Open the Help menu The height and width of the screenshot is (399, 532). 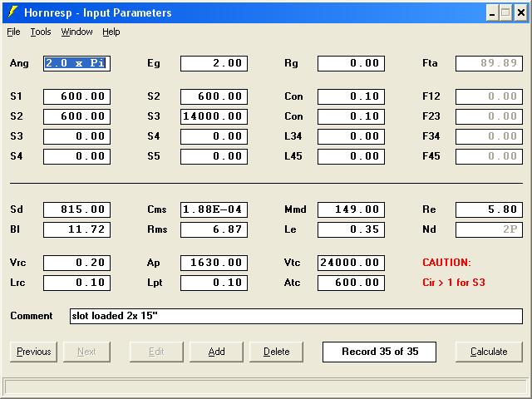[x=111, y=32]
